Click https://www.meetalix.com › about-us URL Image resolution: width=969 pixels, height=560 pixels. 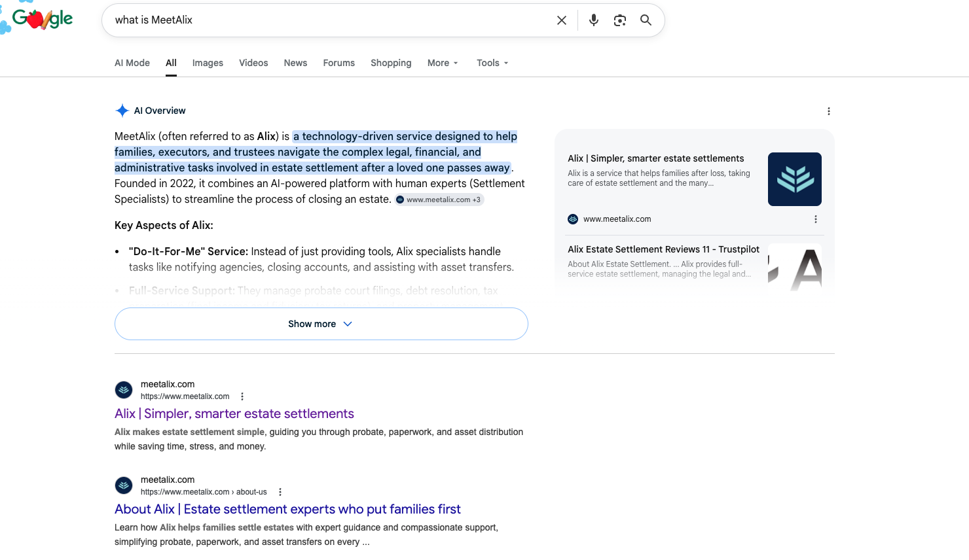204,492
